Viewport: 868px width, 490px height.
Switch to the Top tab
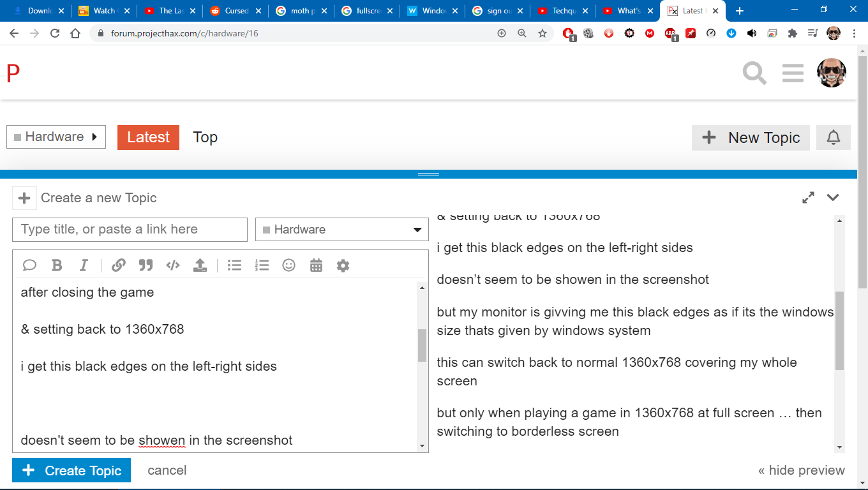[205, 137]
